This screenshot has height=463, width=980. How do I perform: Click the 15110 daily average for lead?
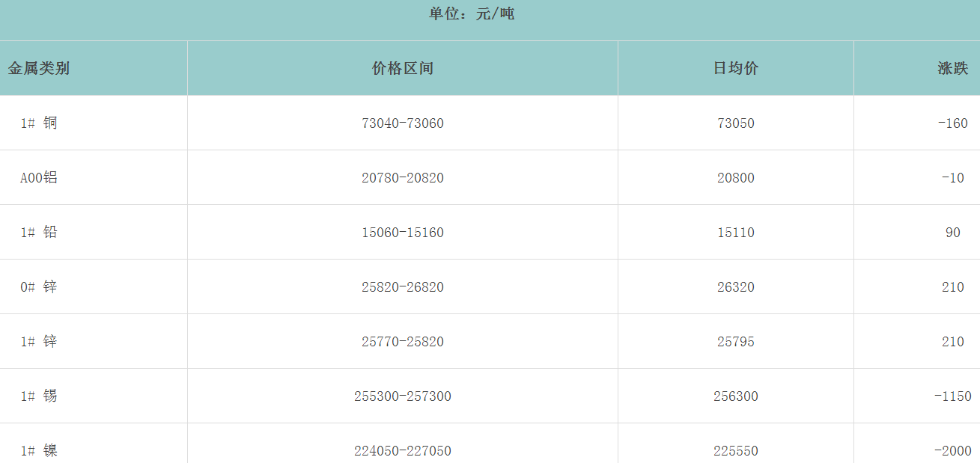click(x=736, y=233)
